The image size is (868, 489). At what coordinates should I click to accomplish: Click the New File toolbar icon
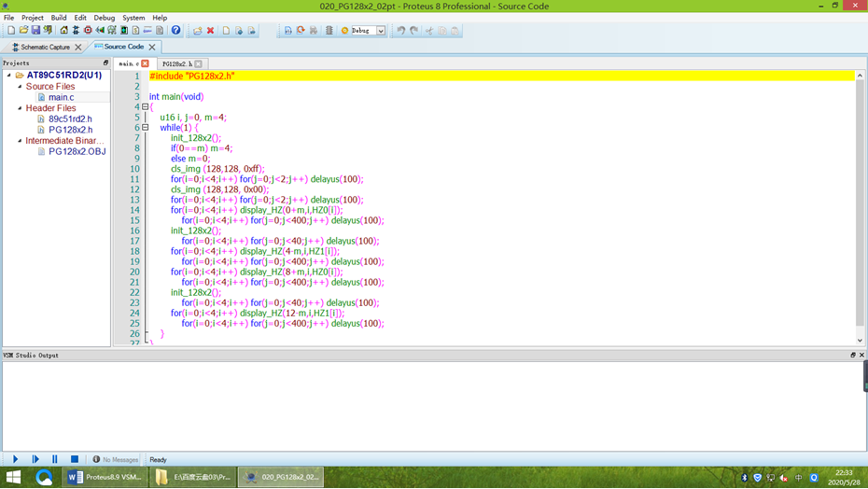(x=226, y=31)
